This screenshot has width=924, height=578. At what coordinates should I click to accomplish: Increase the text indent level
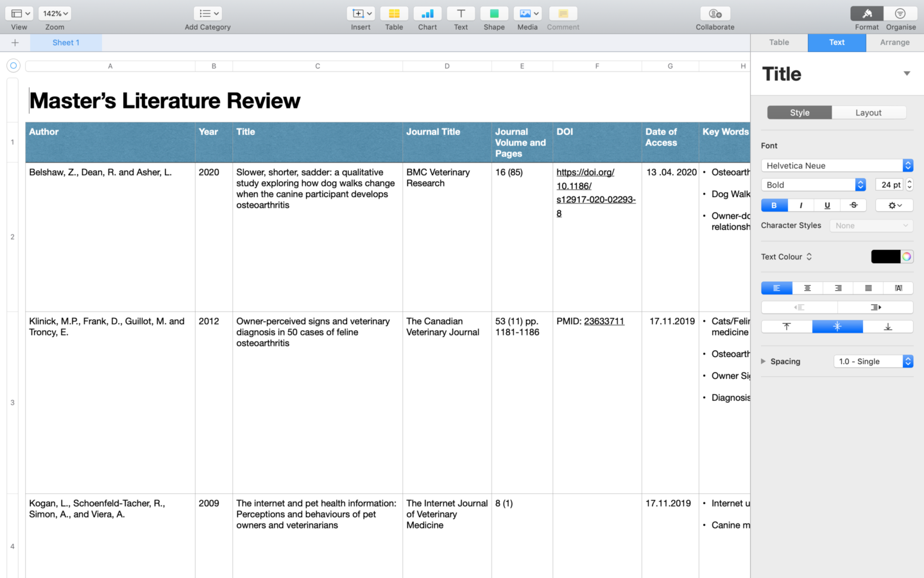875,308
